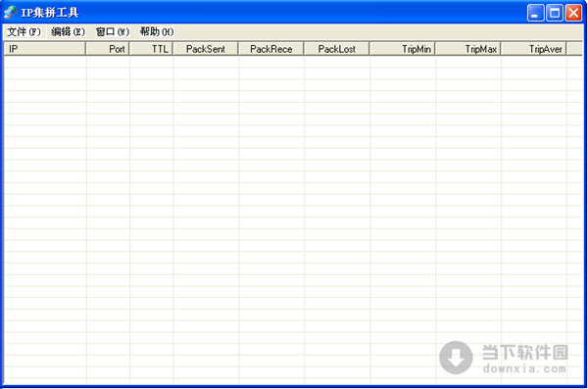Click the downxia download arrow watermark logo

456,358
